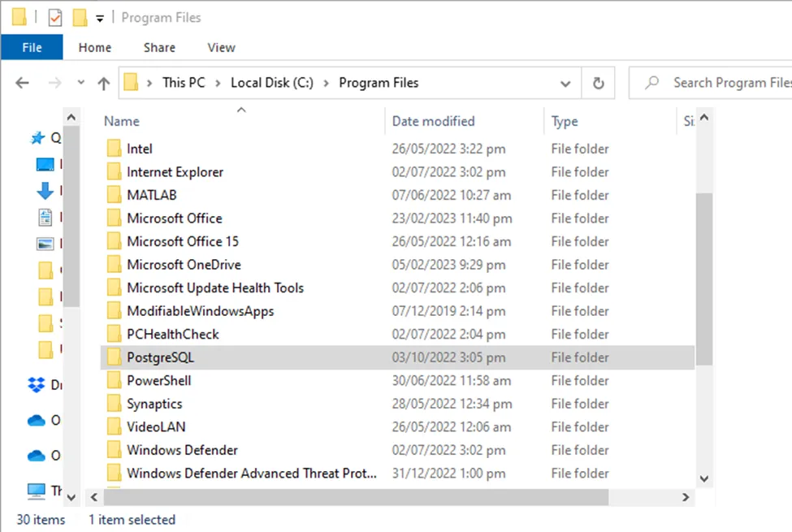Expand the address bar history chevron
This screenshot has width=792, height=532.
point(565,83)
